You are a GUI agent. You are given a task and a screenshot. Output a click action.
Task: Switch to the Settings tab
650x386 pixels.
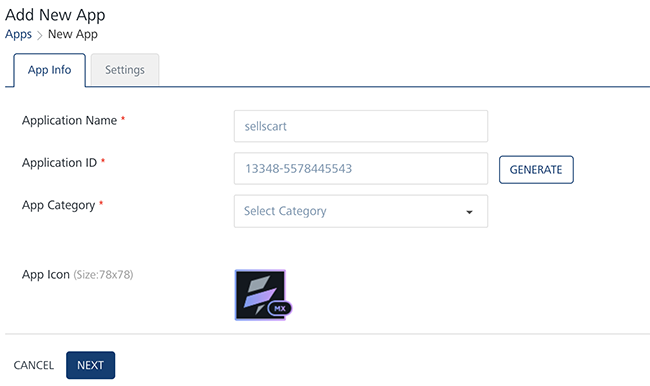125,70
